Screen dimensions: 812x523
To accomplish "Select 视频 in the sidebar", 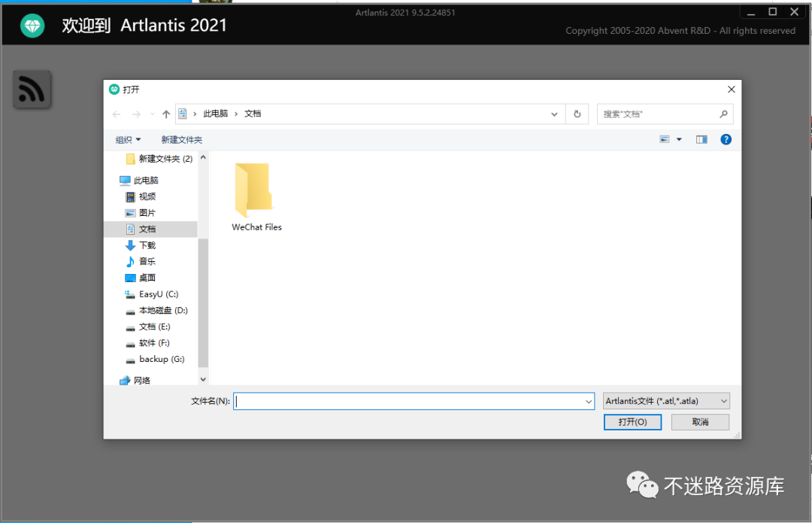I will [x=141, y=196].
